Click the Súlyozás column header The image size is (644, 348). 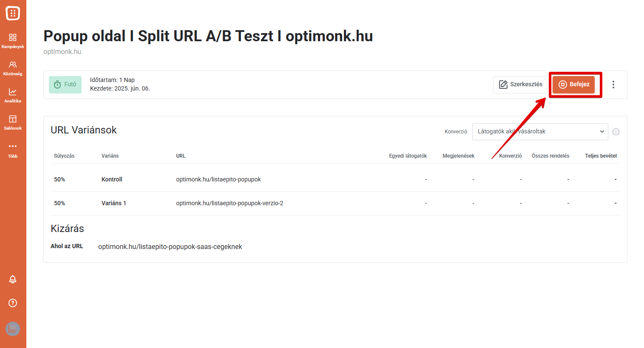click(64, 156)
